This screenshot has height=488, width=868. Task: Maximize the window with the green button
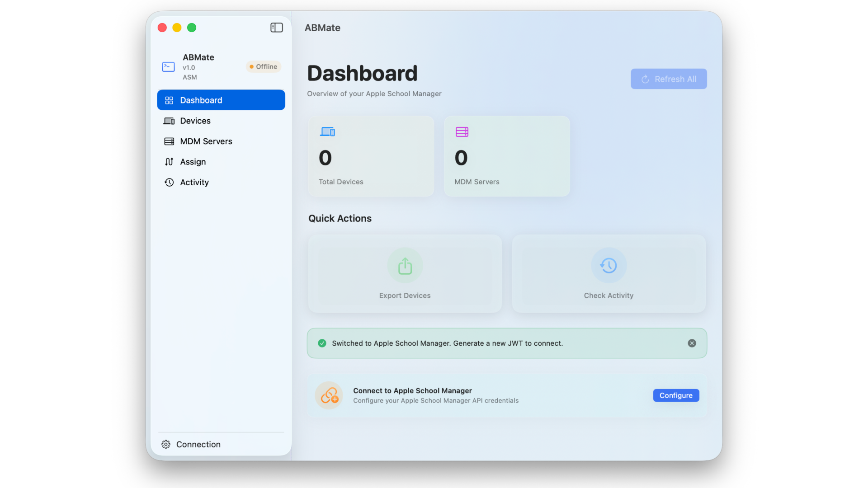coord(192,28)
